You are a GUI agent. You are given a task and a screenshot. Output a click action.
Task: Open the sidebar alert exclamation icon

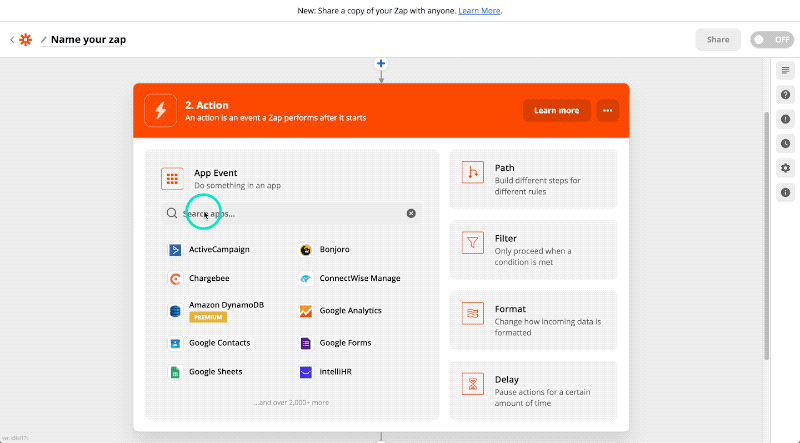[785, 119]
